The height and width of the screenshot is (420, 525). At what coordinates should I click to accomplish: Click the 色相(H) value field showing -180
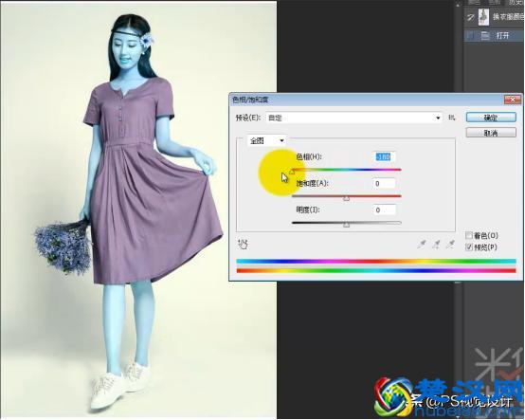pyautogui.click(x=384, y=156)
